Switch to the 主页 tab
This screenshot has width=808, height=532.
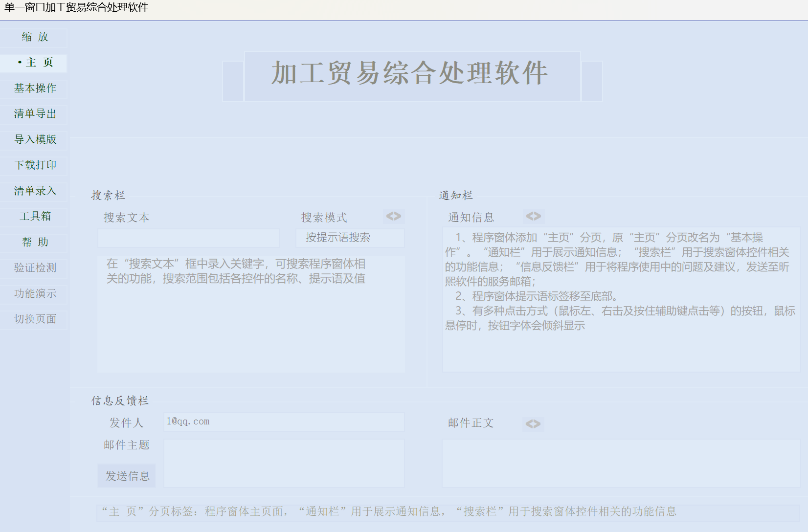35,63
